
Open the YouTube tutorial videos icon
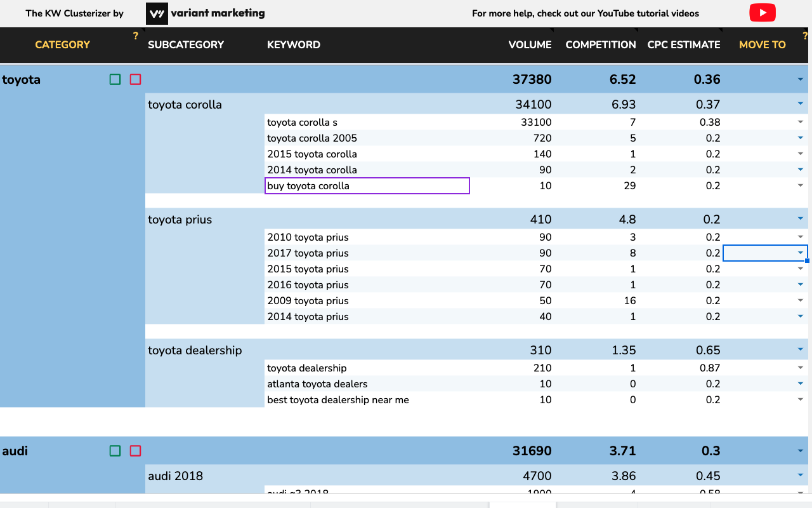pyautogui.click(x=763, y=13)
